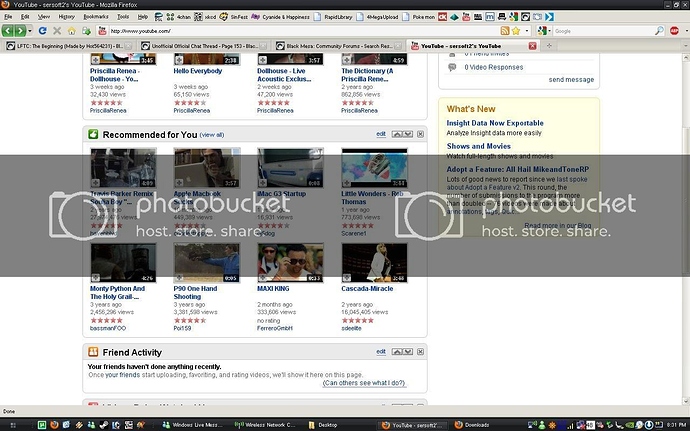Reload the page with the refresh icon
This screenshot has width=690, height=431.
click(42, 31)
